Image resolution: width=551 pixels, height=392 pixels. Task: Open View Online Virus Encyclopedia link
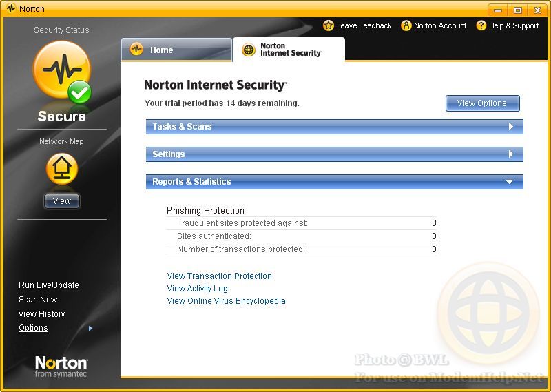point(226,301)
